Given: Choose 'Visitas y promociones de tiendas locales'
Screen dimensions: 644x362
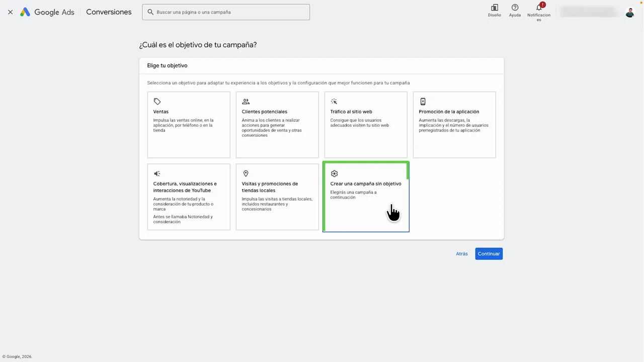Looking at the screenshot, I should pos(270,187).
